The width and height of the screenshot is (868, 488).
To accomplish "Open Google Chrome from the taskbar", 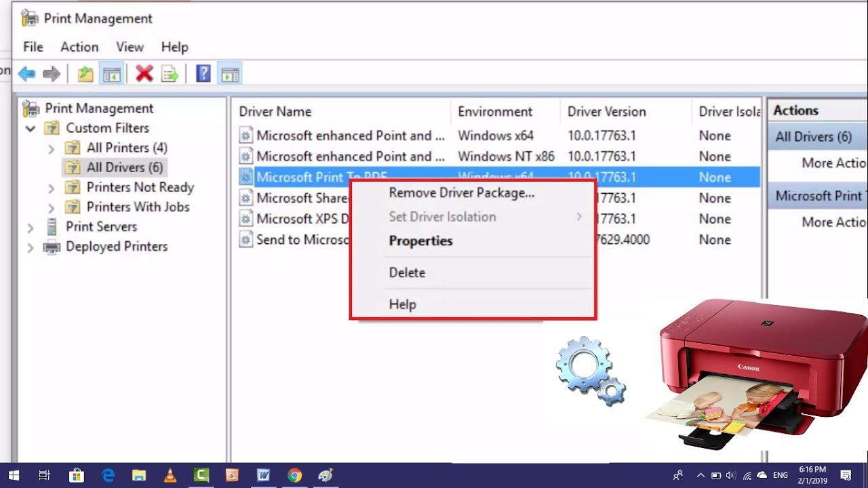I will point(294,475).
